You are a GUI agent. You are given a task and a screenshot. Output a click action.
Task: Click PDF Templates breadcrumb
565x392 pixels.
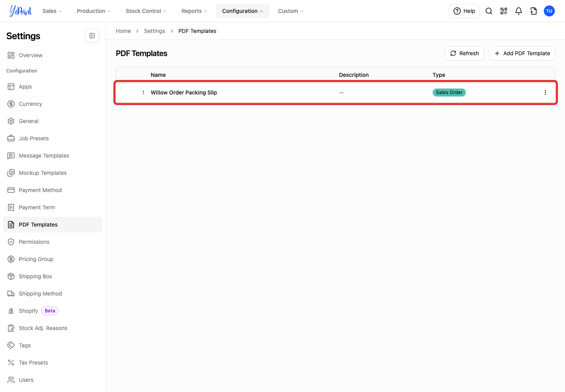tap(197, 31)
